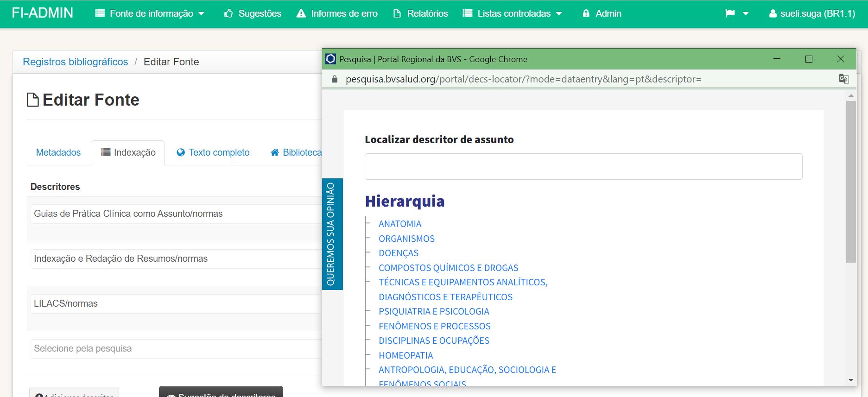Screen dimensions: 868x397
Task: Click the thumbs-up icon beside Sugestões
Action: point(228,13)
